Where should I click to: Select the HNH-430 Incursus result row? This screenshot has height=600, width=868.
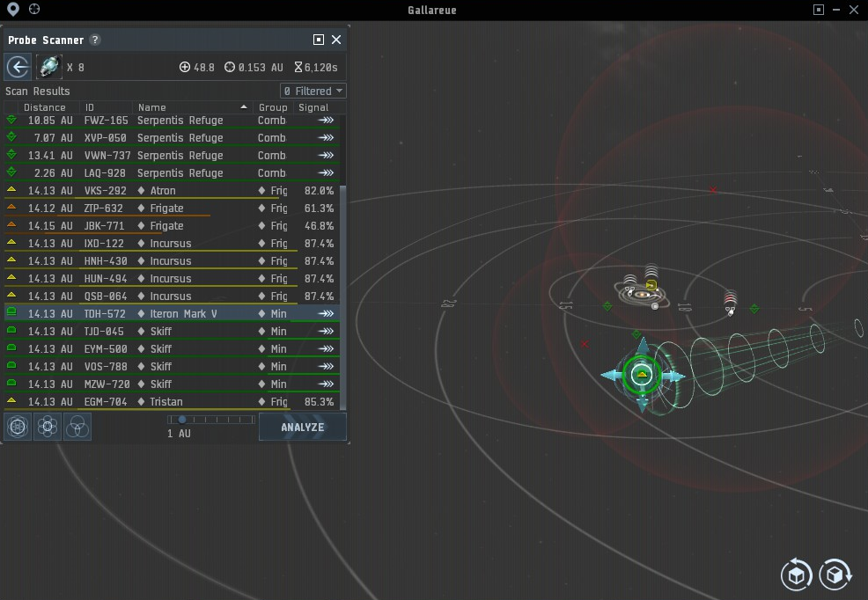click(x=172, y=261)
